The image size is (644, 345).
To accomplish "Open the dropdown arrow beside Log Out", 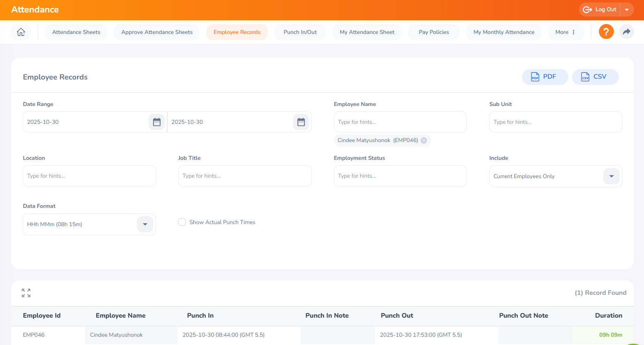I will coord(627,10).
